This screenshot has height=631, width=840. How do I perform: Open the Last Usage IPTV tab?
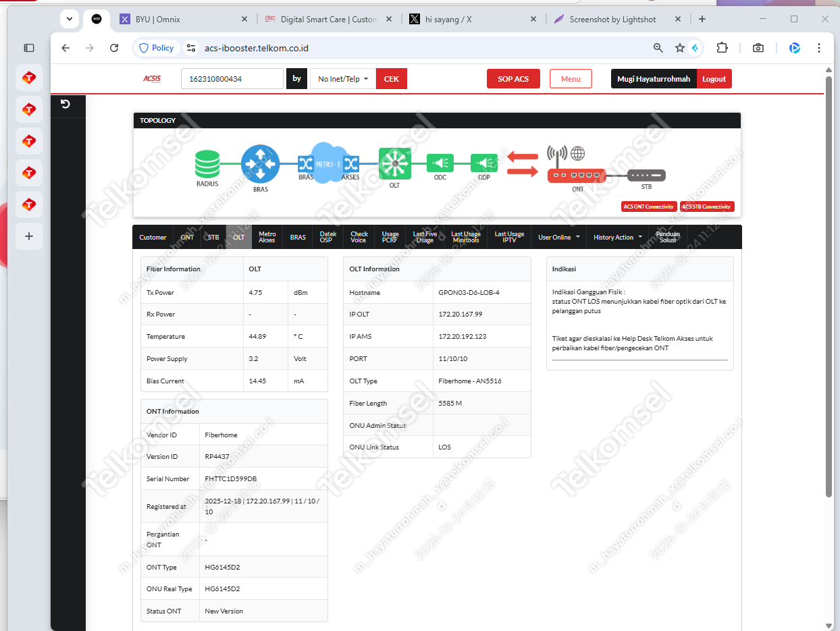coord(509,237)
